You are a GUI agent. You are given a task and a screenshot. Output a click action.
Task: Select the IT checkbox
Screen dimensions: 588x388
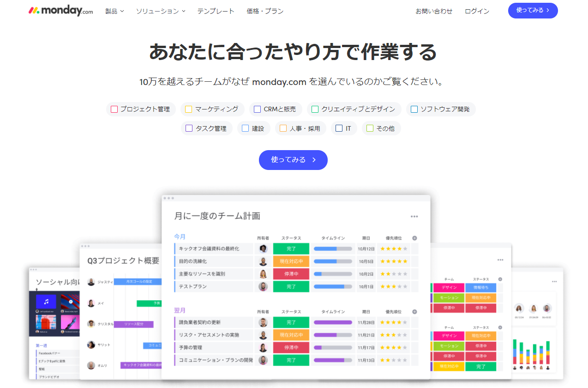pos(339,128)
